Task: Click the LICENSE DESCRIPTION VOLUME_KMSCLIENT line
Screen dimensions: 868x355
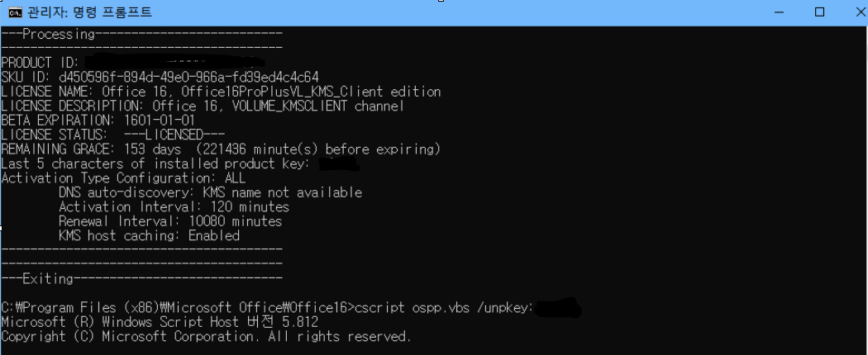Action: pos(203,106)
